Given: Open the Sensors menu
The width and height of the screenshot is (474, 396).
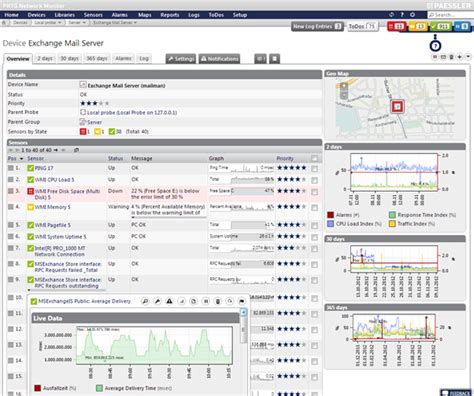Looking at the screenshot, I should pos(93,15).
